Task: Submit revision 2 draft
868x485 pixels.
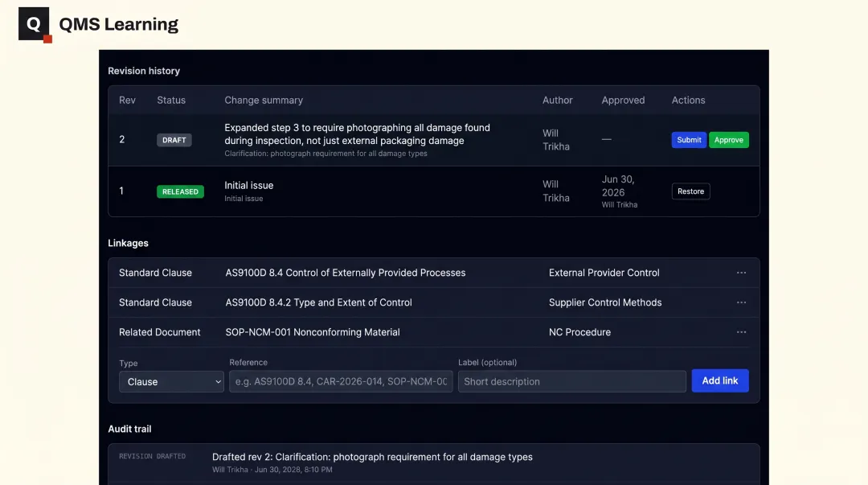Action: 689,140
